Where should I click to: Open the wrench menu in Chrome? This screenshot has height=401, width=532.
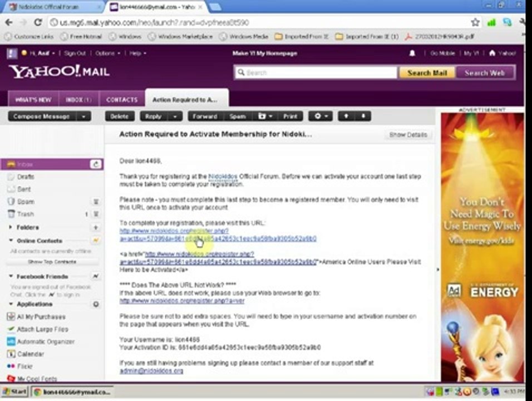click(x=522, y=23)
